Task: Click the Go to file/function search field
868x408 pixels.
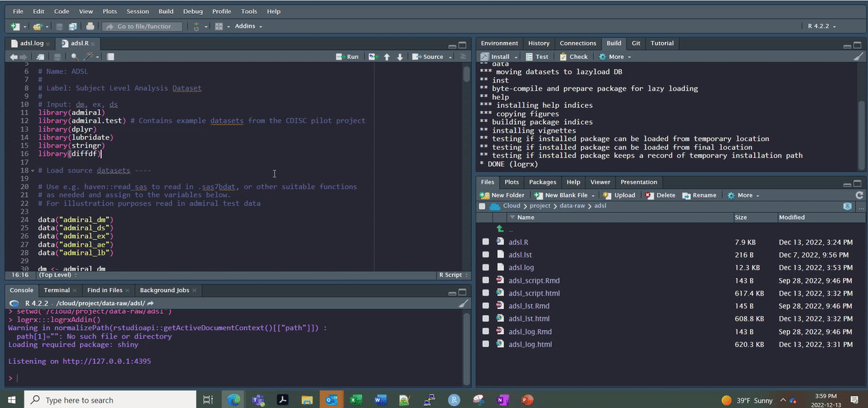Action: 143,26
